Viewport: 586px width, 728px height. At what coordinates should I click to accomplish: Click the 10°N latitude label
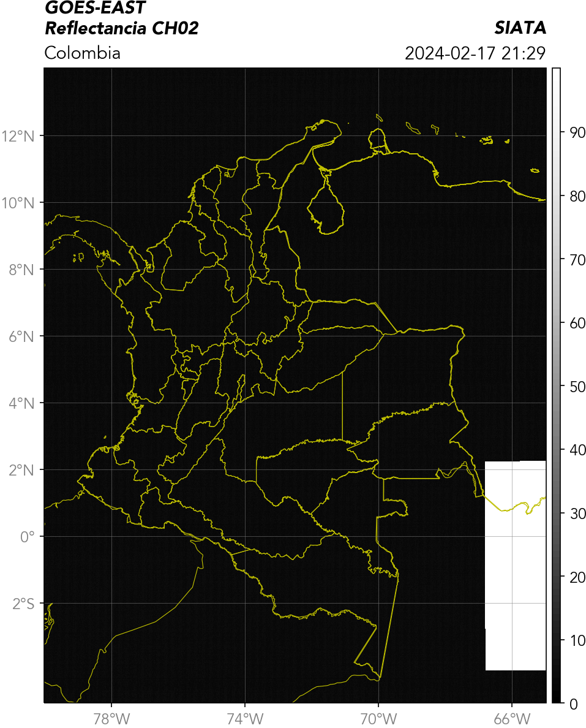point(18,203)
